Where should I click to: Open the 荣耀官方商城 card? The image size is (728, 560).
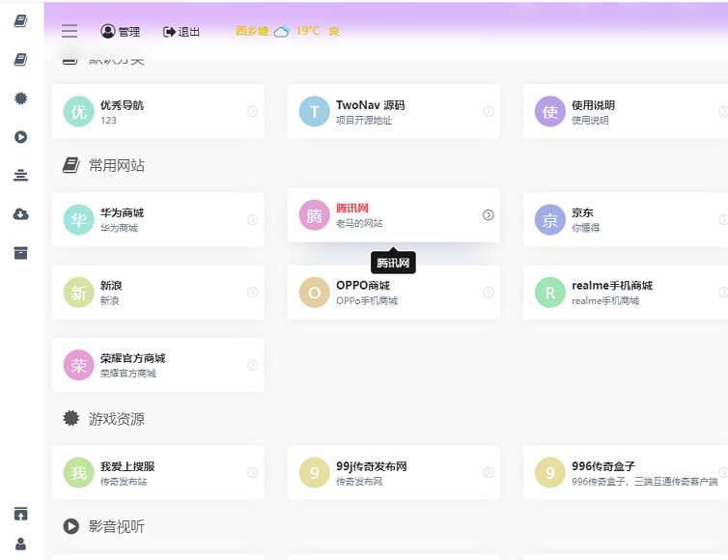click(158, 365)
